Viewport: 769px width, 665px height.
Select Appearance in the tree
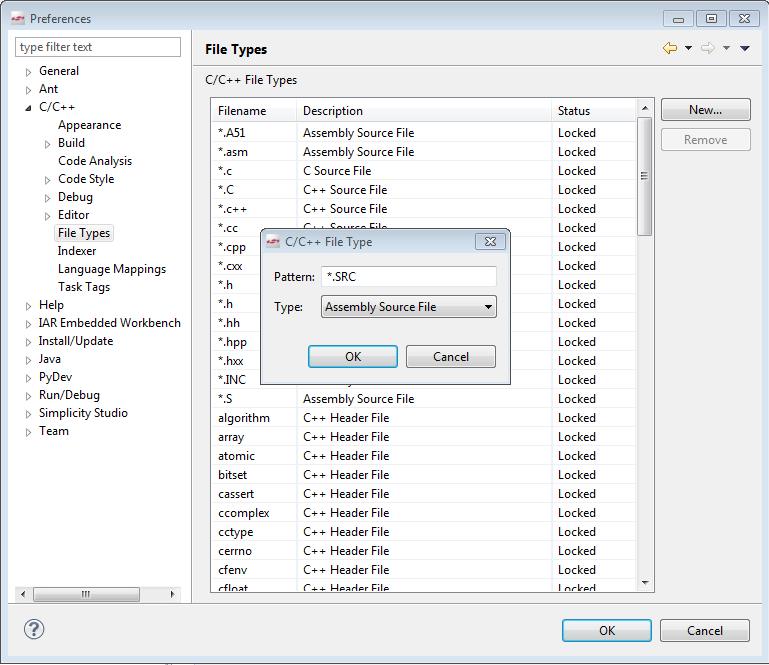click(x=89, y=125)
